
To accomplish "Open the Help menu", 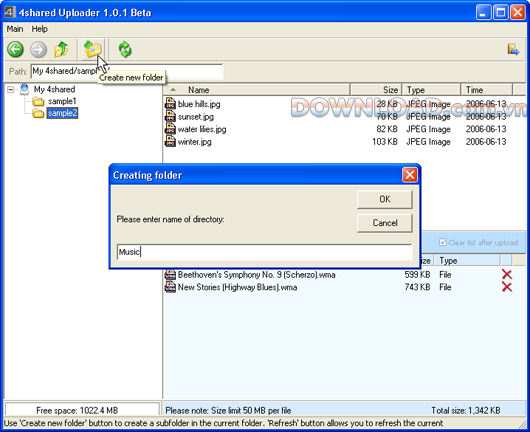I will point(40,29).
